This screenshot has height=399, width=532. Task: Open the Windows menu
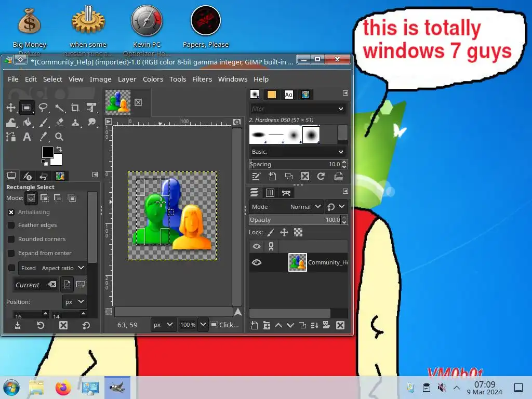233,79
